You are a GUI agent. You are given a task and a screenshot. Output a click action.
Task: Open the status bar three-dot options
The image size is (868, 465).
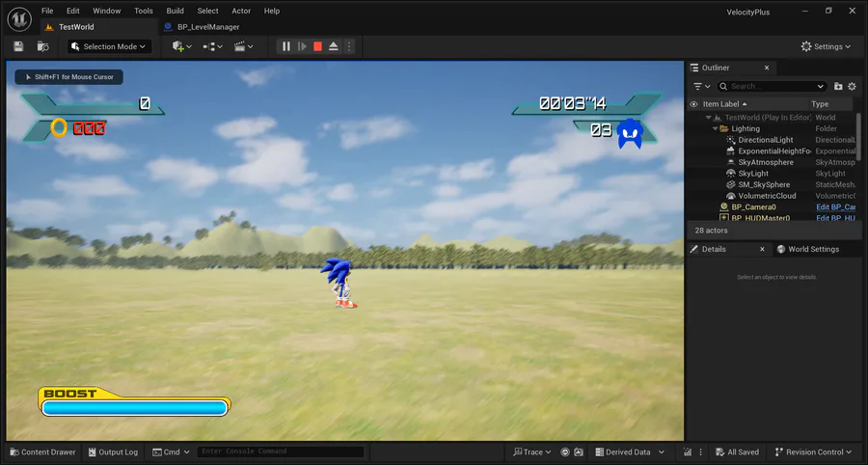pyautogui.click(x=701, y=452)
